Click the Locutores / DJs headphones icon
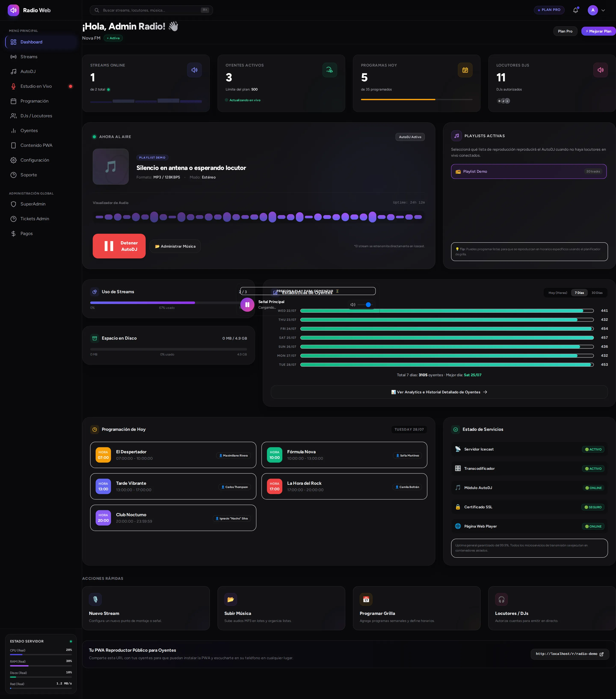Image resolution: width=616 pixels, height=699 pixels. [502, 599]
